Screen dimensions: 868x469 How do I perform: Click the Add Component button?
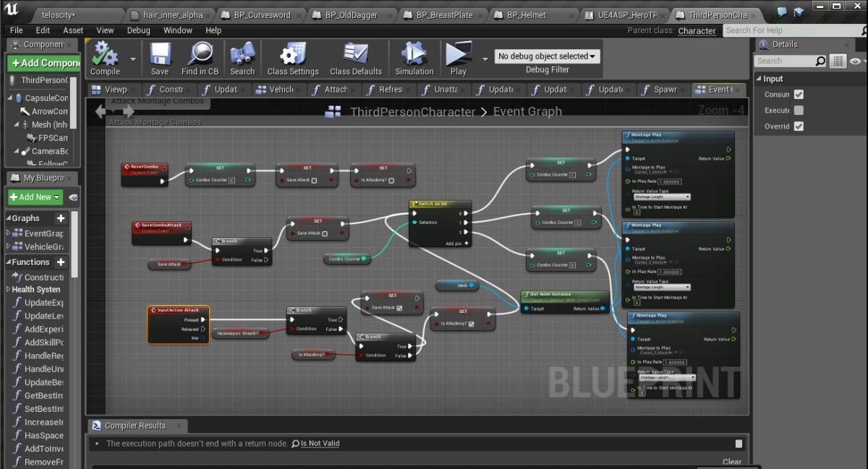(x=45, y=63)
